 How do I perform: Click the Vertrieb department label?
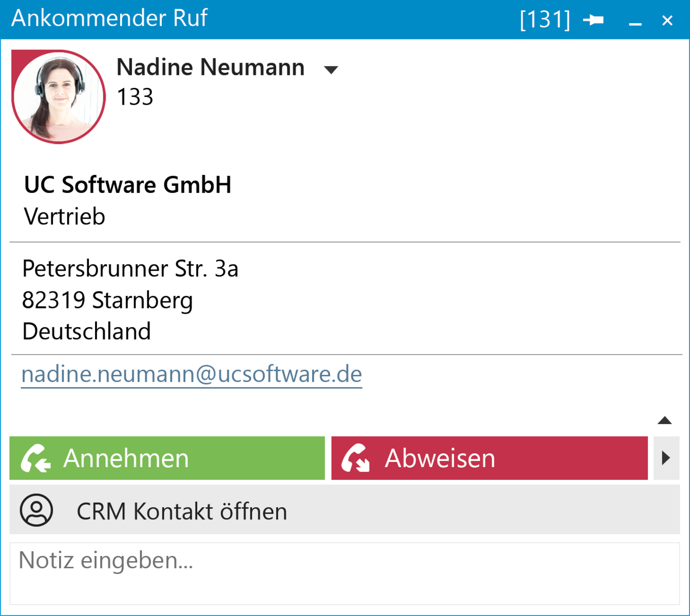pyautogui.click(x=64, y=216)
